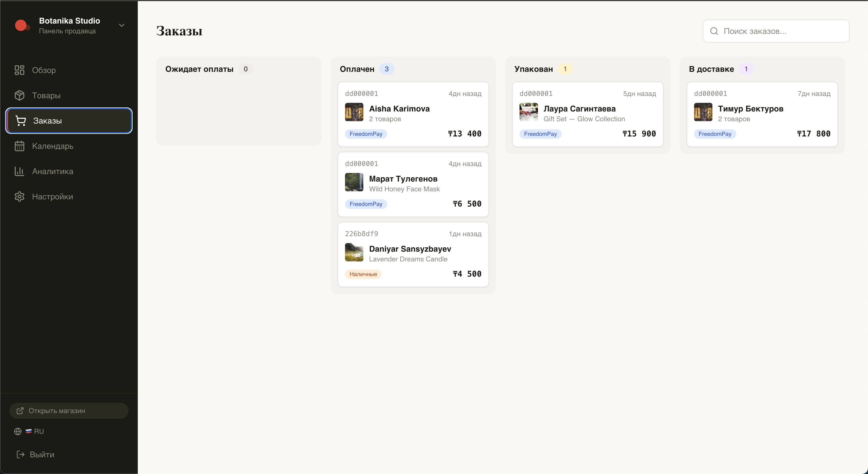The width and height of the screenshot is (868, 474).
Task: Click the Наличные payment tag
Action: click(x=363, y=274)
